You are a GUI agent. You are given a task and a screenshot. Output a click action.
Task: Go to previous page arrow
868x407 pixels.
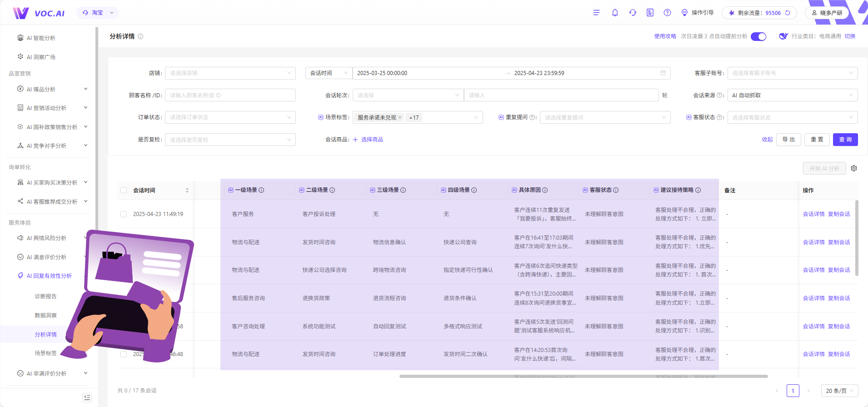click(777, 391)
